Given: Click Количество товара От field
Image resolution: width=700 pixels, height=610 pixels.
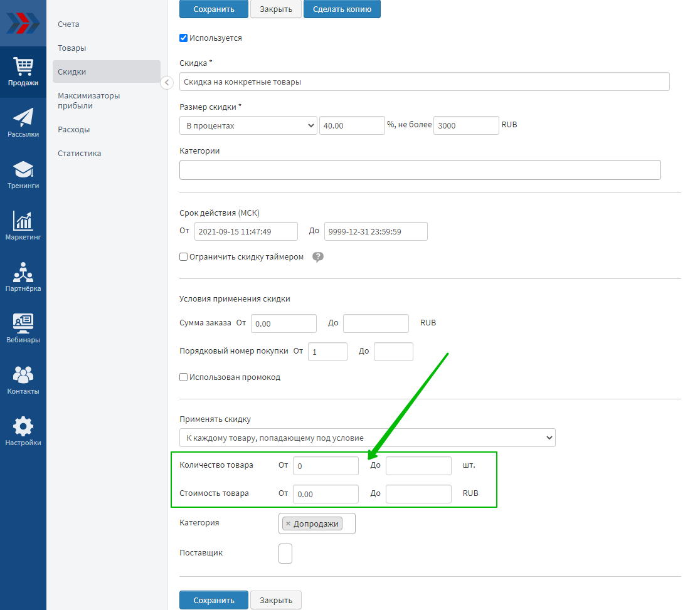Looking at the screenshot, I should point(326,466).
